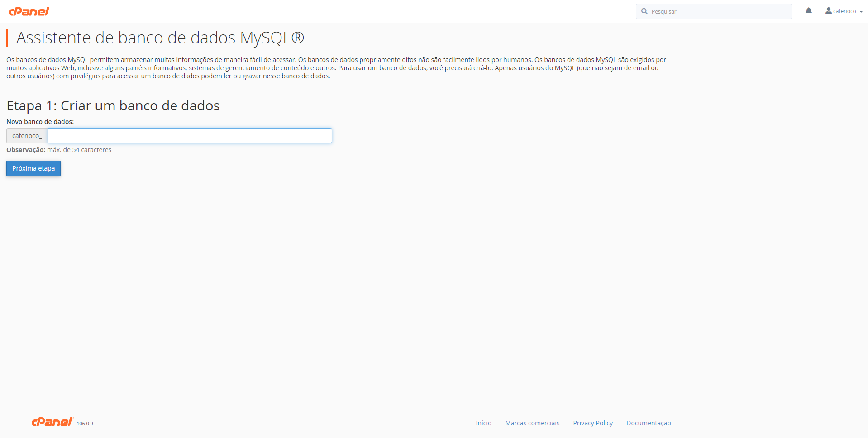This screenshot has height=438, width=868.
Task: Click the Novo banco de dados input
Action: 190,136
